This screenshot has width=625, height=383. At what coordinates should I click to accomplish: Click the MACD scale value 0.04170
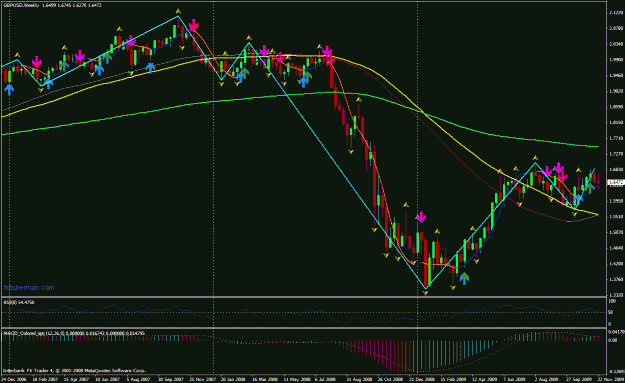point(616,332)
